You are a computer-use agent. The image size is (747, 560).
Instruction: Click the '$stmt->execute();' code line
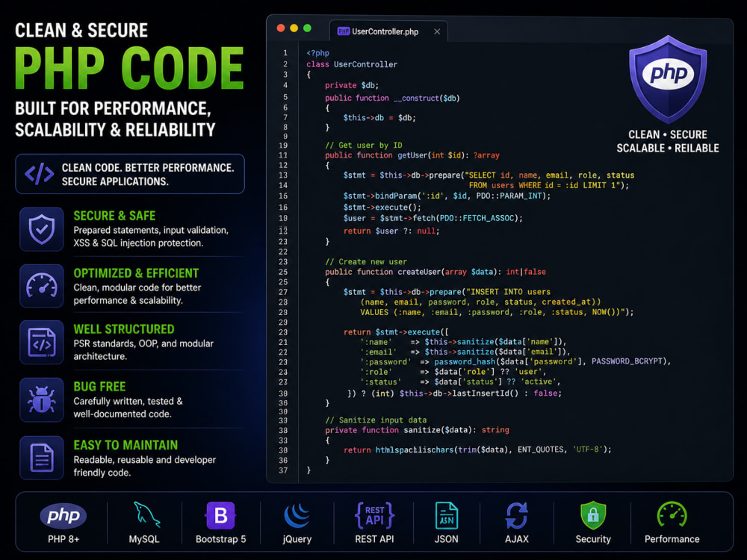(x=382, y=207)
